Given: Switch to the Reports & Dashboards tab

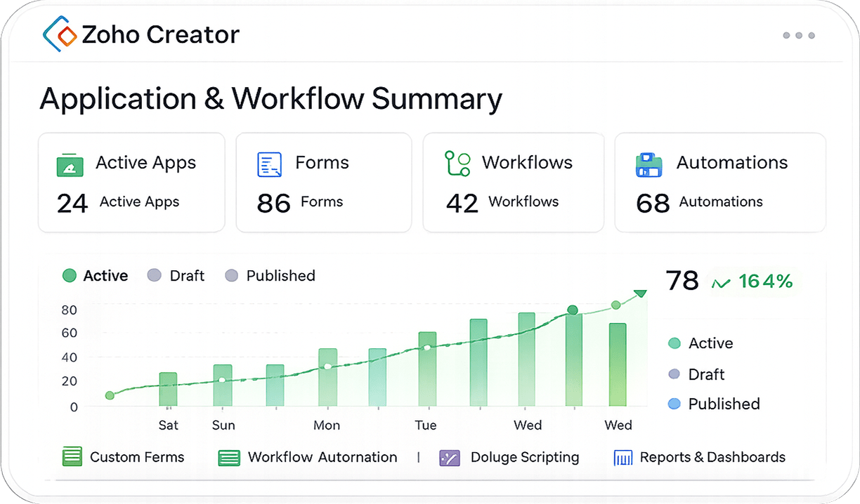Looking at the screenshot, I should (700, 458).
